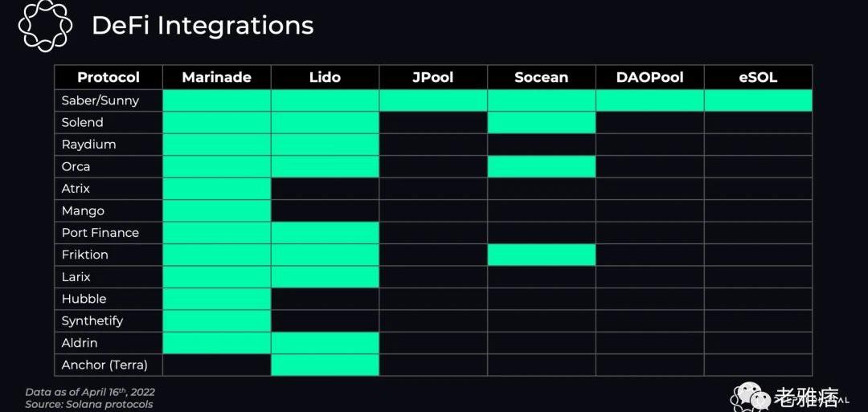Click the green Friktion cell under Socean

541,255
